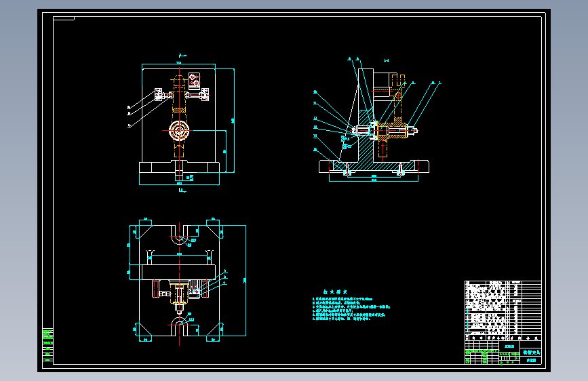Select the cyan technical requirements heading
This screenshot has width=588, height=381.
335,292
